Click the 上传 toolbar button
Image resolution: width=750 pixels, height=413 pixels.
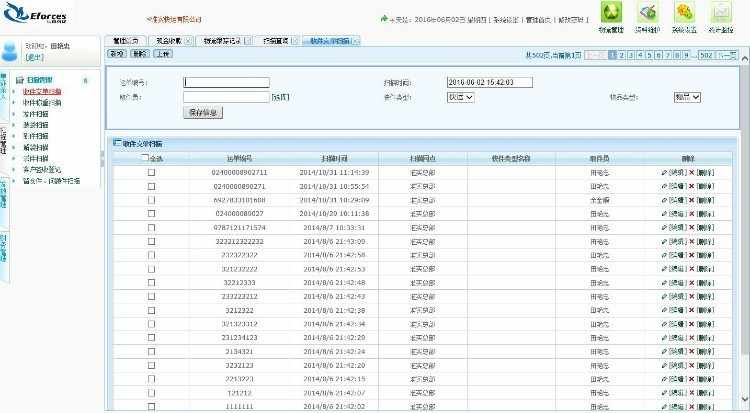(163, 54)
